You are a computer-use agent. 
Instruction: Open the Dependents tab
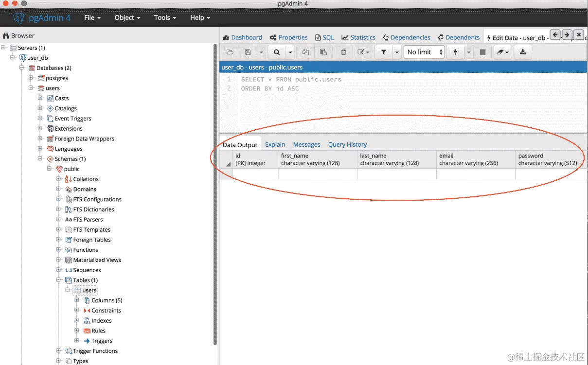pyautogui.click(x=459, y=37)
